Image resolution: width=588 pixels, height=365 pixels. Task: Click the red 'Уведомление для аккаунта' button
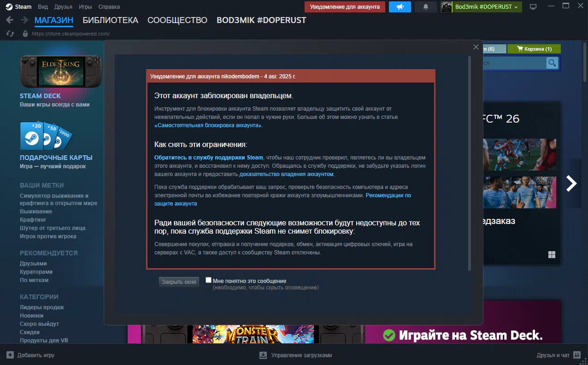(345, 7)
